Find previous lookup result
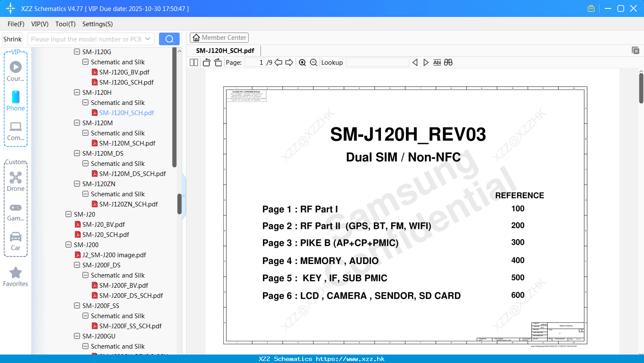644x363 pixels. coord(415,62)
